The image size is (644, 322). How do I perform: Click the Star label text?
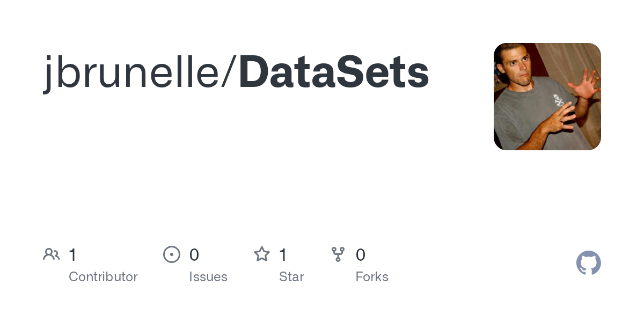coord(291,277)
